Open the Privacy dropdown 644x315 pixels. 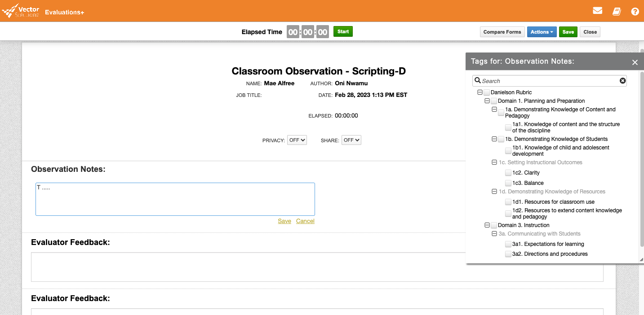point(297,140)
